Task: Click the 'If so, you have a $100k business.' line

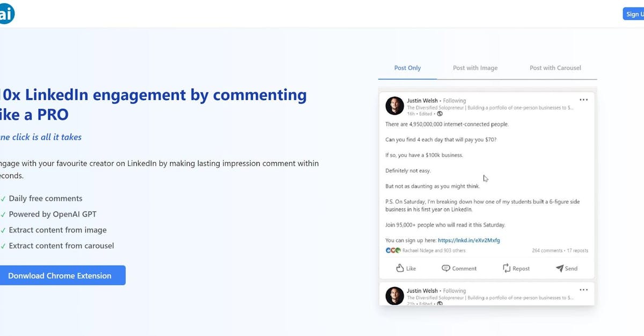Action: (x=424, y=155)
